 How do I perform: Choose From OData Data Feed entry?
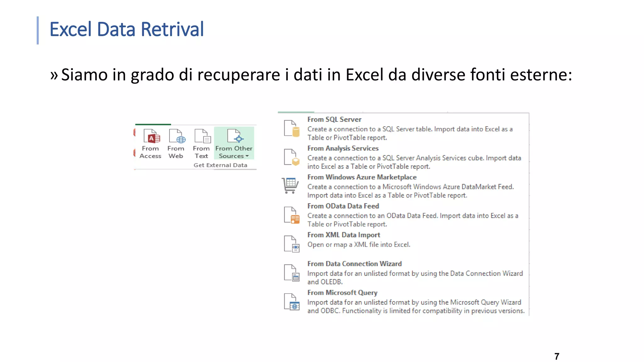tap(403, 215)
